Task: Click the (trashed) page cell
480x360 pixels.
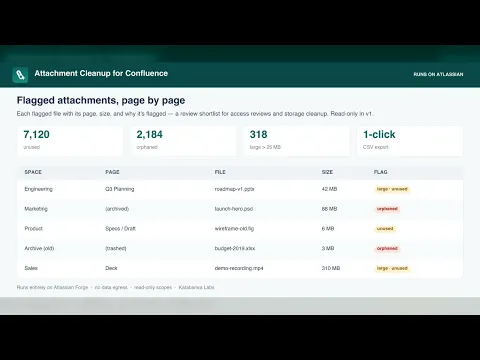Action: point(116,248)
